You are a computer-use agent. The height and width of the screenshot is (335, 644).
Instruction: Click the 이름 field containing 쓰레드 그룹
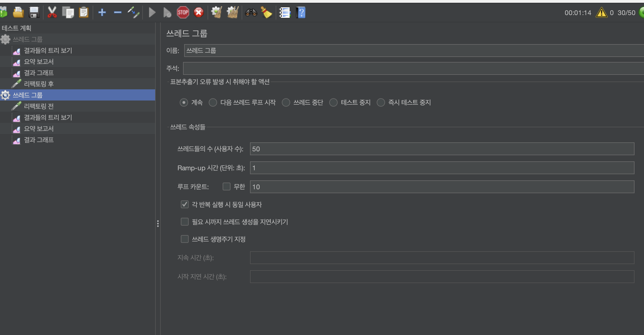[414, 51]
